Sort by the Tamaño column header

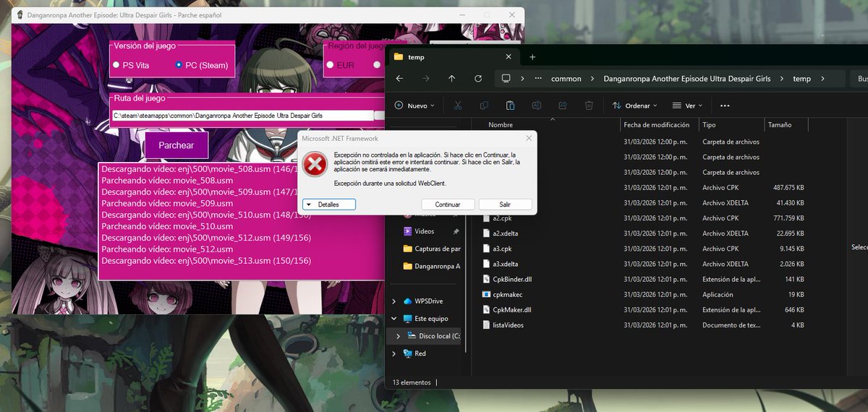(x=780, y=125)
